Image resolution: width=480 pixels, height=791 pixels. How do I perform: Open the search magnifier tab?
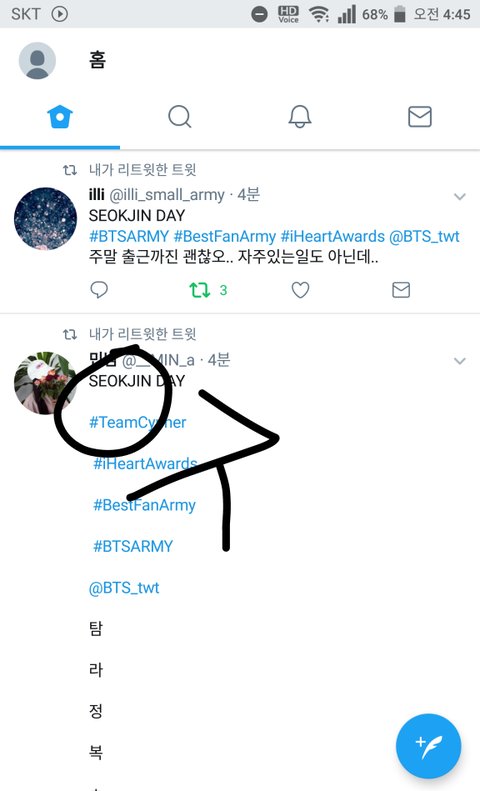[x=179, y=117]
